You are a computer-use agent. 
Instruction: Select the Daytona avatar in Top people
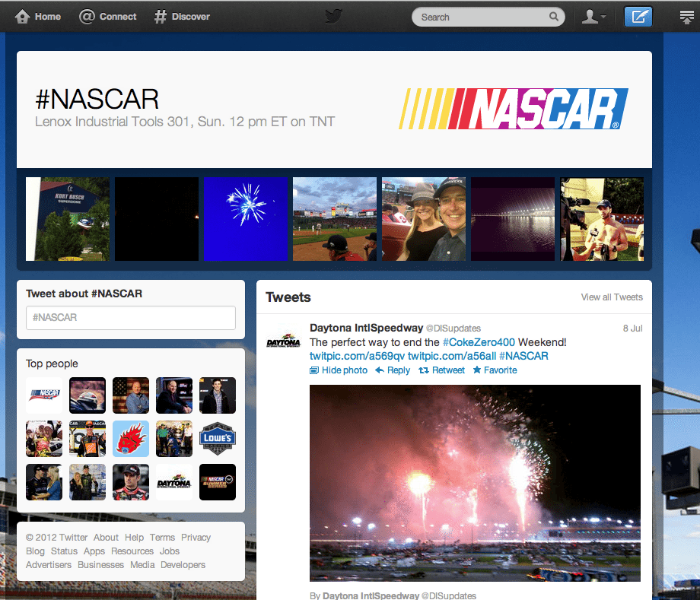tap(174, 482)
